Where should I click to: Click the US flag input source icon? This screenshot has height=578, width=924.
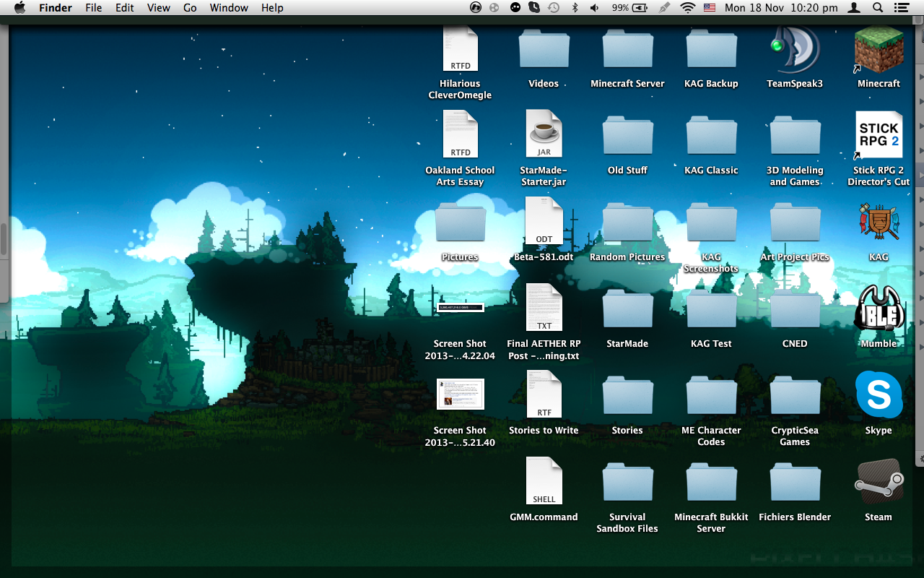710,8
